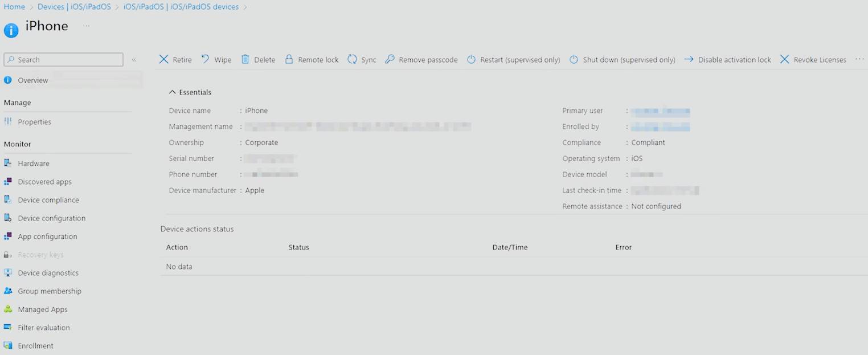The width and height of the screenshot is (868, 355).
Task: Go to Discovered apps page
Action: click(x=44, y=182)
